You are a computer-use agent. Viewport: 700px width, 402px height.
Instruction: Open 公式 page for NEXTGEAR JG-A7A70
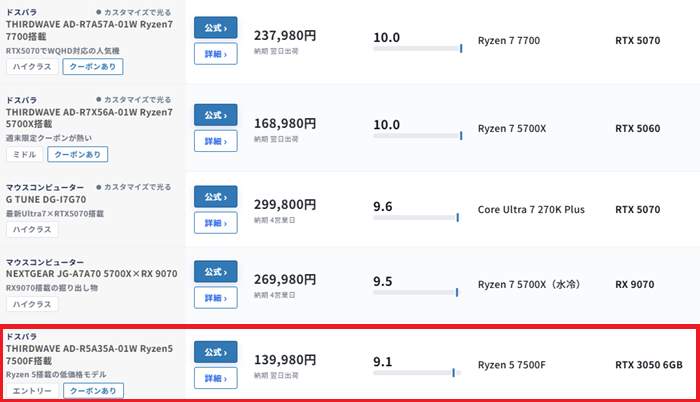point(216,272)
